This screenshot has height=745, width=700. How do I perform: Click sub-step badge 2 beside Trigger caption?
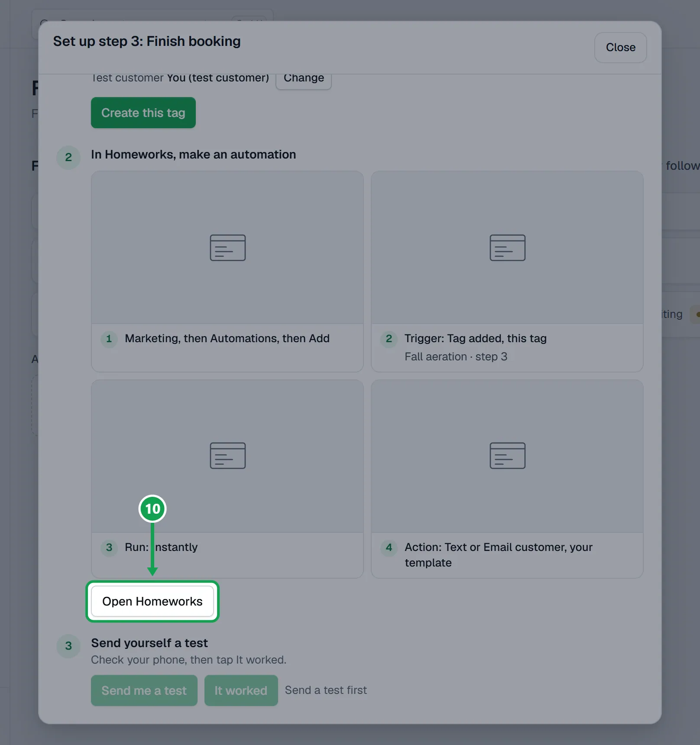389,339
